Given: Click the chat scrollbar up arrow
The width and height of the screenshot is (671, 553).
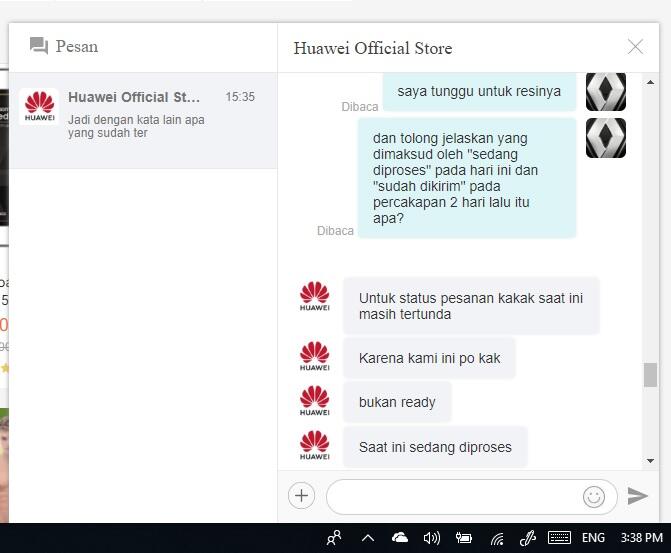Looking at the screenshot, I should pyautogui.click(x=650, y=82).
